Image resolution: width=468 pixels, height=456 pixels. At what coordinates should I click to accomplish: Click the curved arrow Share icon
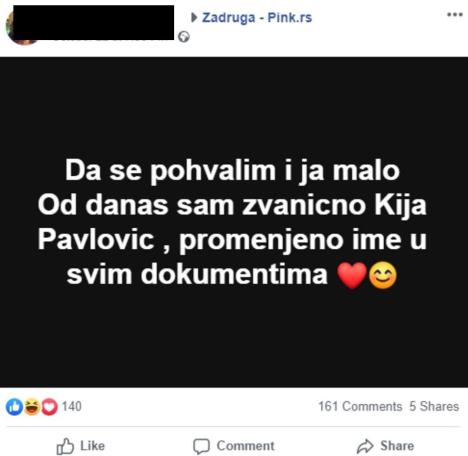[365, 446]
